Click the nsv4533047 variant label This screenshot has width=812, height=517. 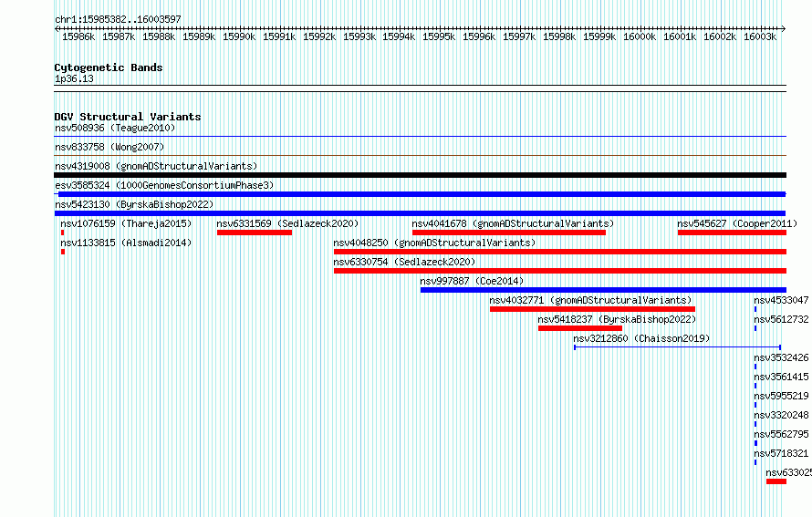(x=781, y=300)
